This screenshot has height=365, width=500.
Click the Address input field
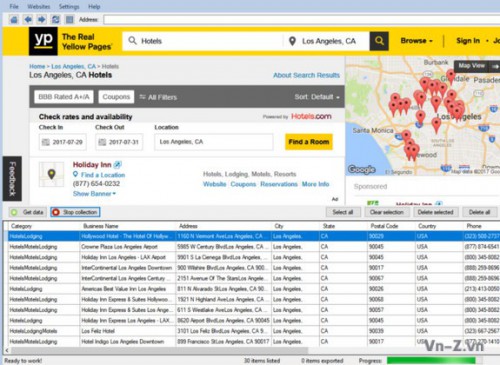302,20
